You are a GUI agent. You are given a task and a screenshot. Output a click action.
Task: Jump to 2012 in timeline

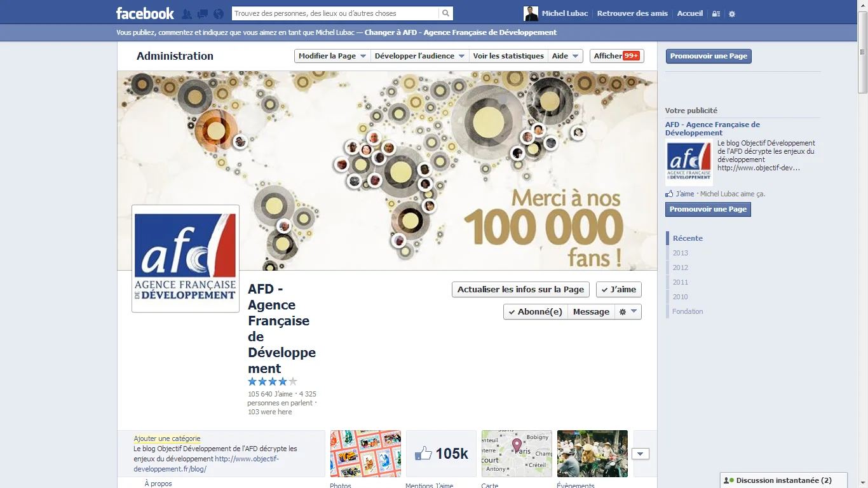681,268
